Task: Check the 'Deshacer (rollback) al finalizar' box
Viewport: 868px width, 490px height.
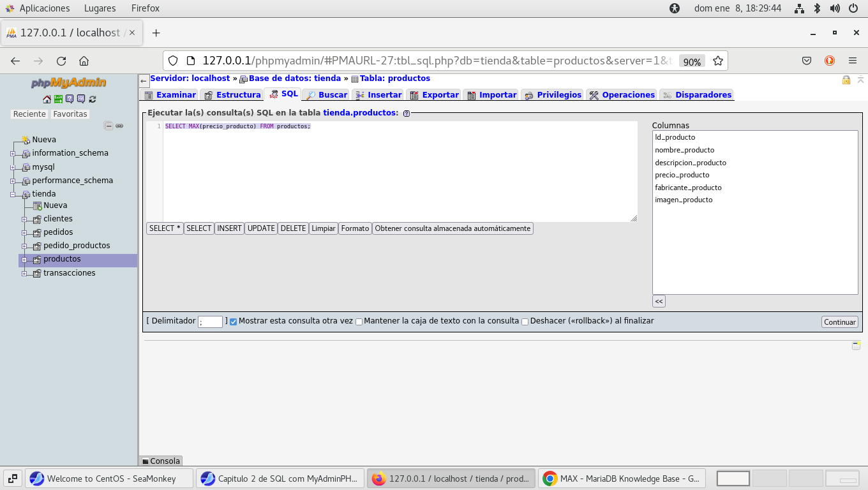Action: tap(525, 322)
